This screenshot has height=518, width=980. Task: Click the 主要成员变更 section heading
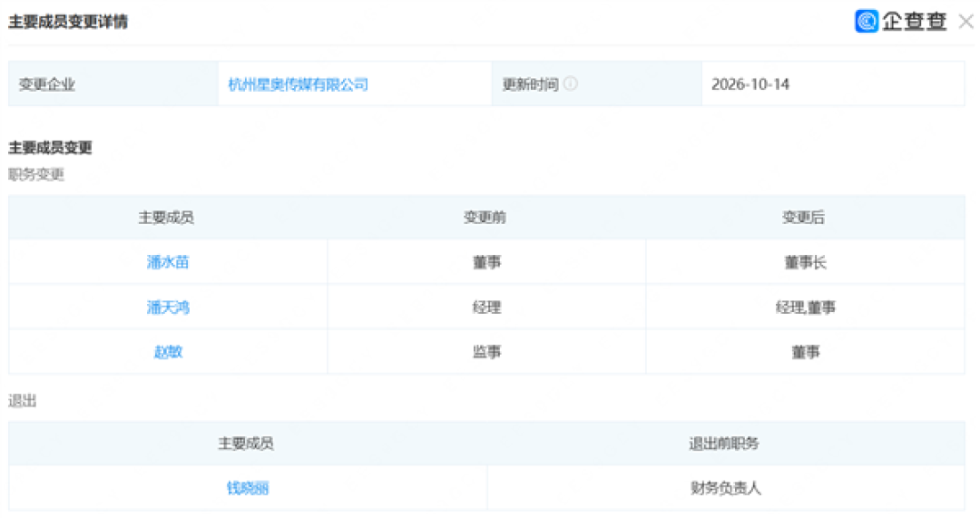tap(50, 148)
